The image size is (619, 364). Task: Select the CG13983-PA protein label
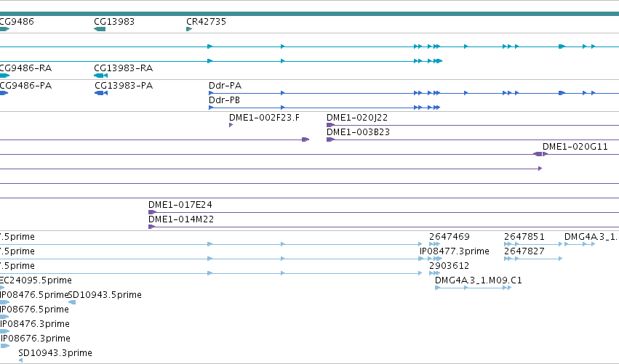[124, 86]
